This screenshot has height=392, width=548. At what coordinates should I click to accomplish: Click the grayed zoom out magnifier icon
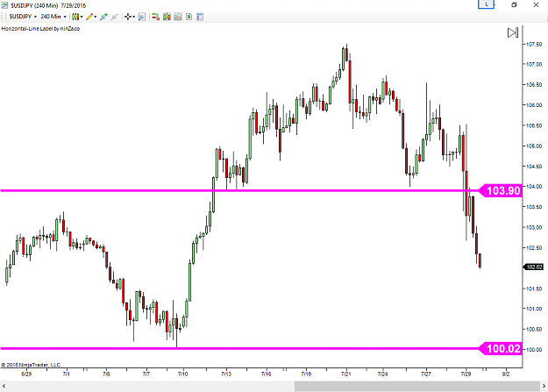(114, 17)
